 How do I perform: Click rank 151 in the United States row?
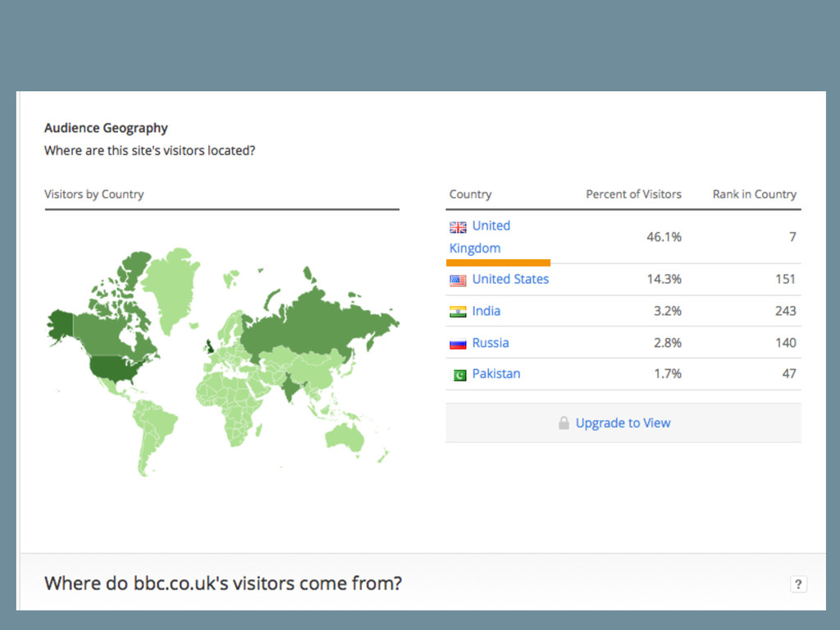pos(785,279)
